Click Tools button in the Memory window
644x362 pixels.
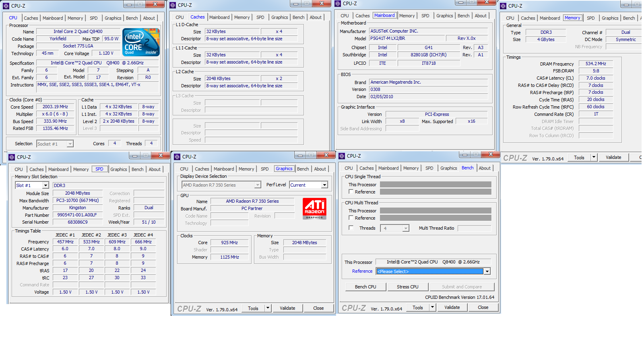[579, 158]
